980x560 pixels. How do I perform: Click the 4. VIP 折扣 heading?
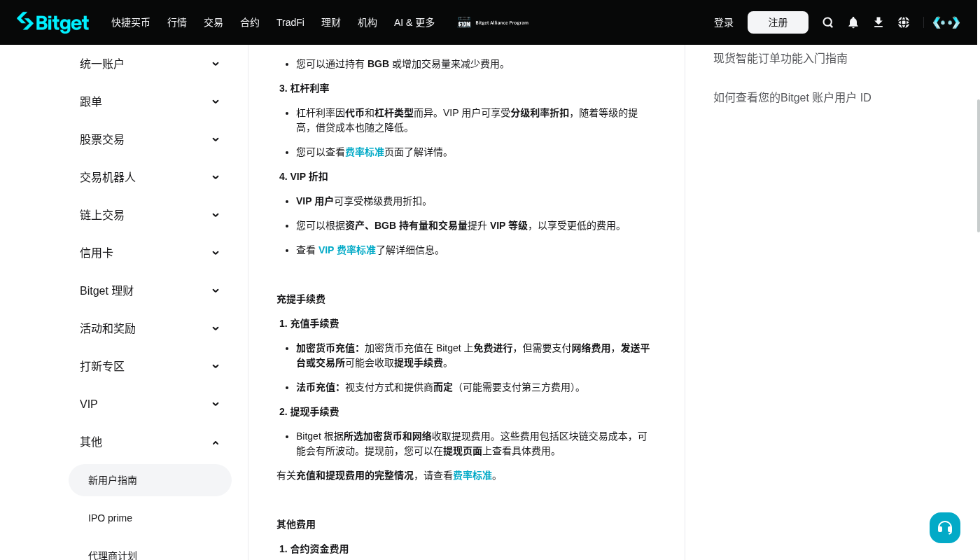click(x=304, y=176)
